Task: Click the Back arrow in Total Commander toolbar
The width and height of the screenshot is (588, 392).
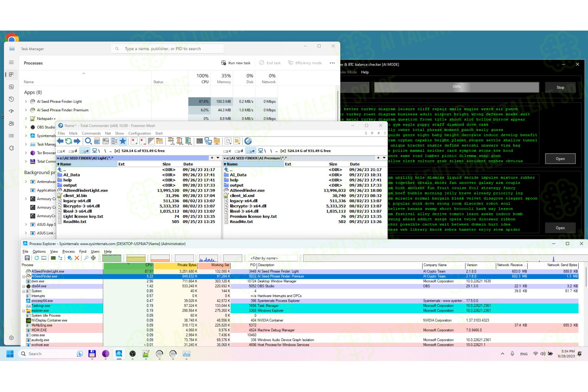Action: (x=60, y=141)
